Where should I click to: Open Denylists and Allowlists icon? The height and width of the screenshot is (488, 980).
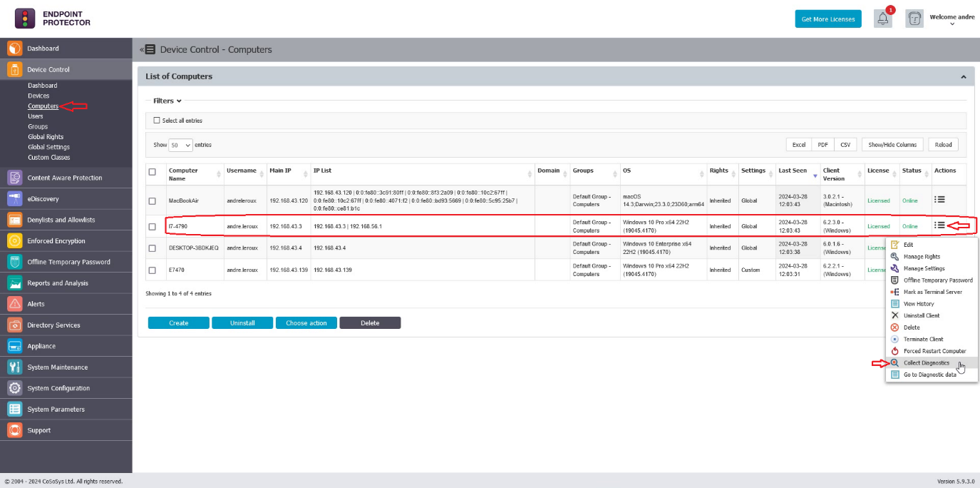pos(15,220)
